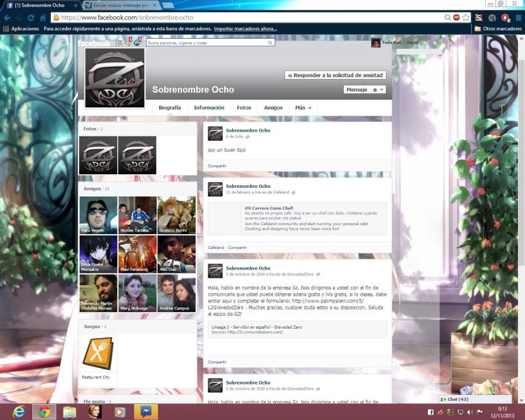Click Importar marcadores ahora link
The height and width of the screenshot is (420, 525).
(x=245, y=29)
